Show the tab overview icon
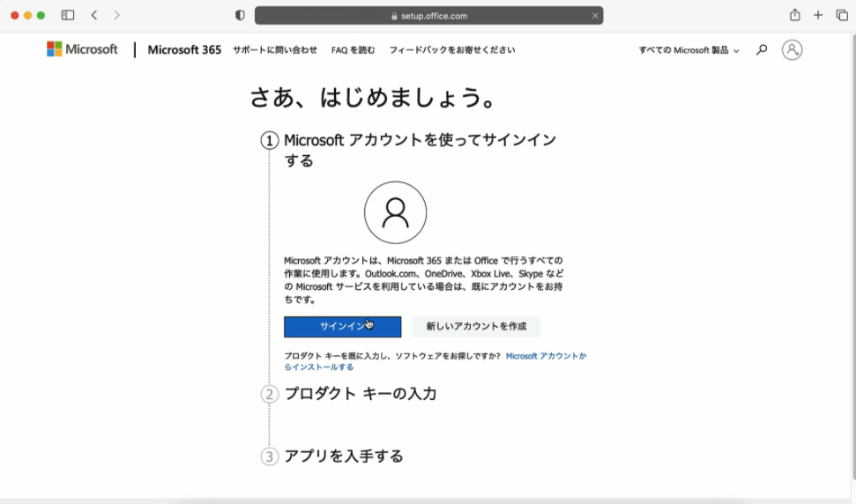The height and width of the screenshot is (504, 856). pyautogui.click(x=842, y=15)
